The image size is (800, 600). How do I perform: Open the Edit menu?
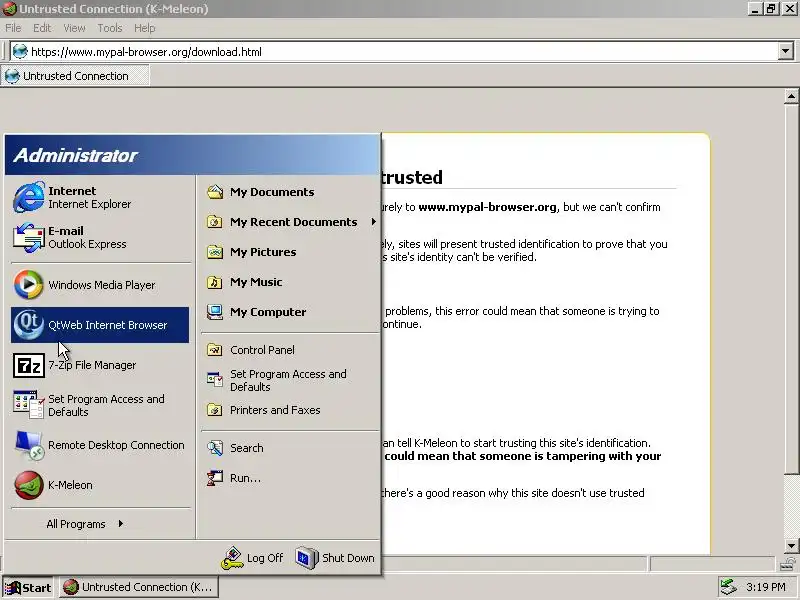point(42,28)
